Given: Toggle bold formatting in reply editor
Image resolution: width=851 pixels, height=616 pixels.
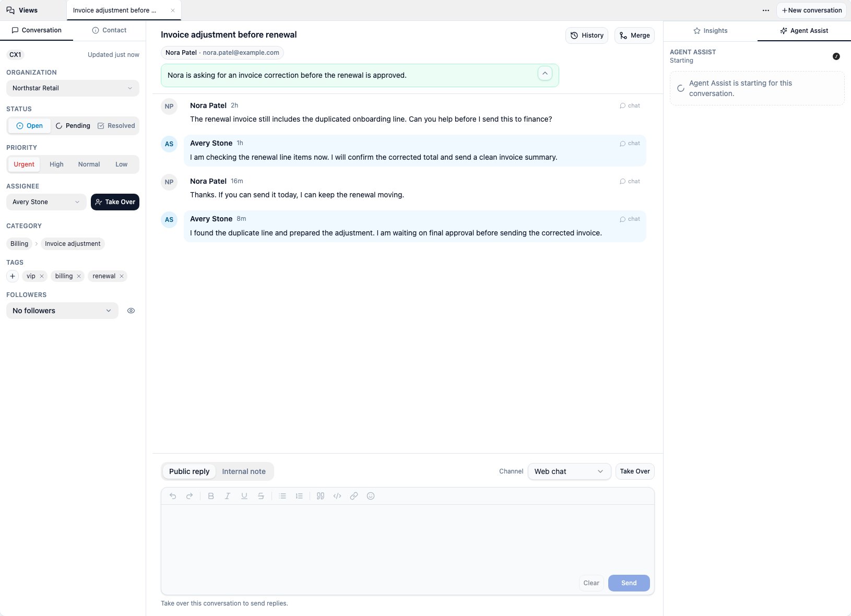Looking at the screenshot, I should coord(211,496).
